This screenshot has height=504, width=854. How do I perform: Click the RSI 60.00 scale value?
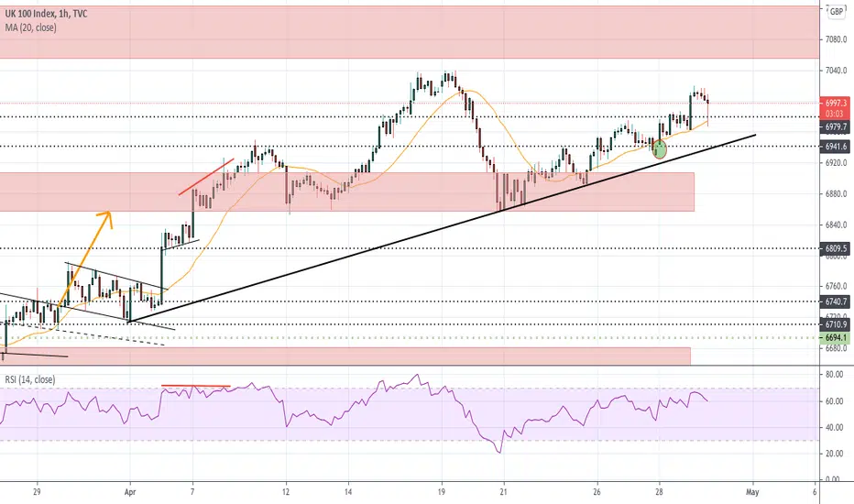tap(834, 401)
